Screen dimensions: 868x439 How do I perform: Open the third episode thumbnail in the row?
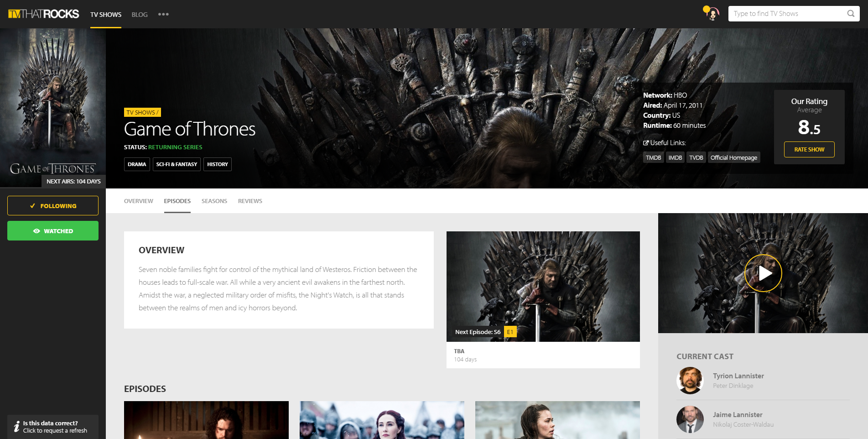pos(557,420)
